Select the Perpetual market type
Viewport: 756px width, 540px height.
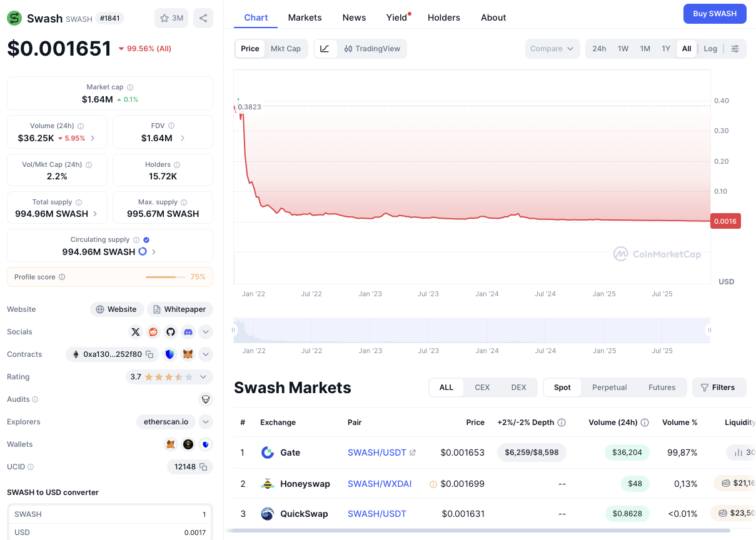(609, 387)
